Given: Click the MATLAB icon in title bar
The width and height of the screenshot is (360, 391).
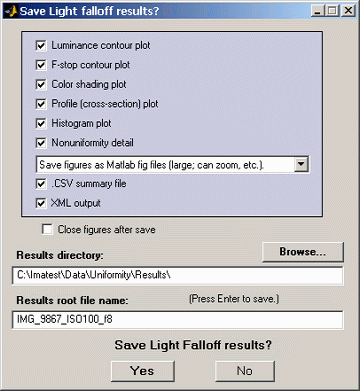Looking at the screenshot, I should pos(11,11).
